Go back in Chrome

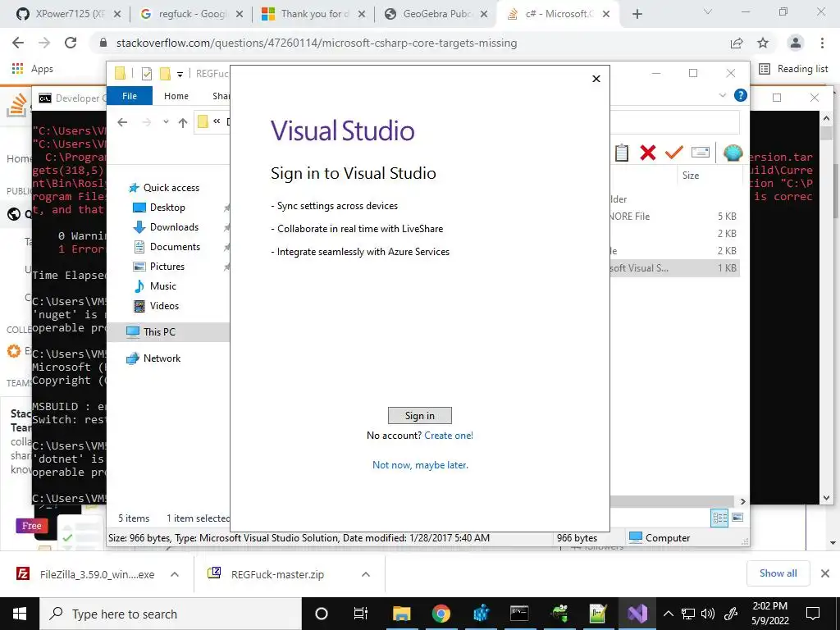click(18, 43)
